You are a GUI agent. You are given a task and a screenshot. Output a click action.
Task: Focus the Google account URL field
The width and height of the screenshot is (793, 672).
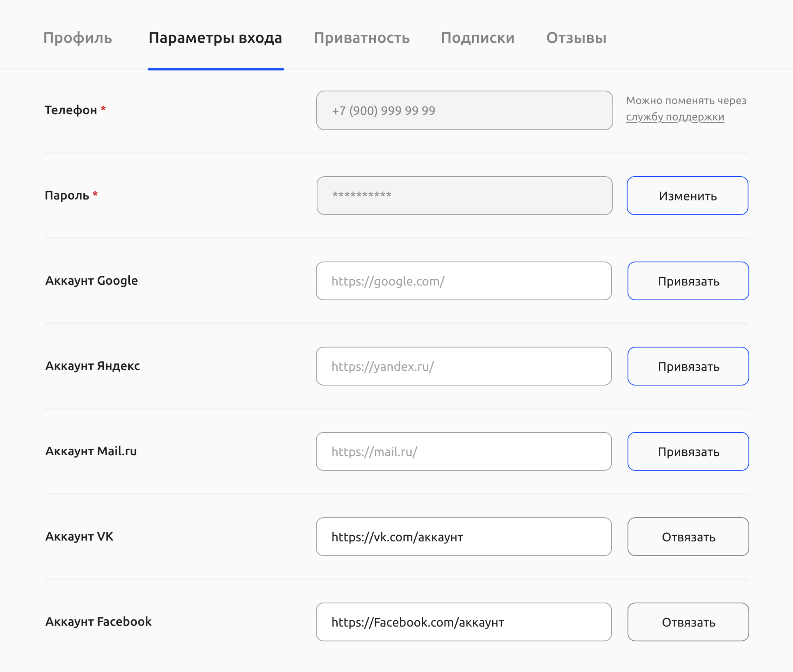click(463, 281)
